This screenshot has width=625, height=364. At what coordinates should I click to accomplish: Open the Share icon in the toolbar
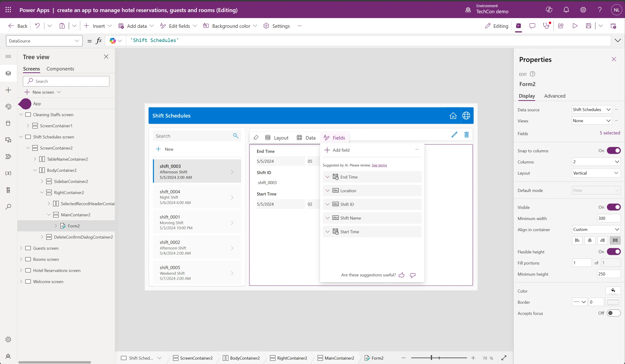coord(561,26)
